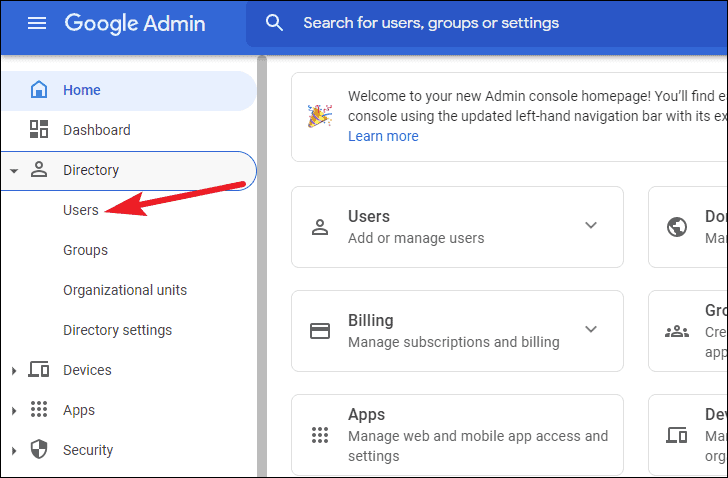Open the hamburger main menu

tap(37, 23)
